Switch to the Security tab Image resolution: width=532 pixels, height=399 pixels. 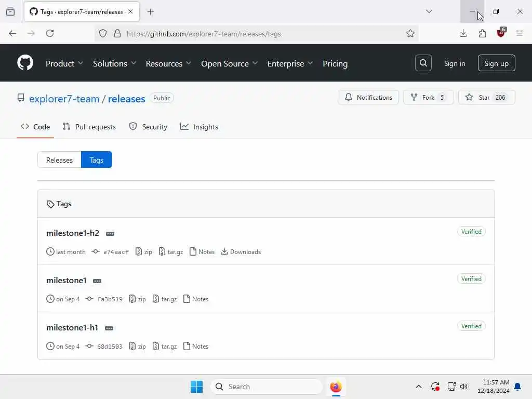[x=148, y=127]
